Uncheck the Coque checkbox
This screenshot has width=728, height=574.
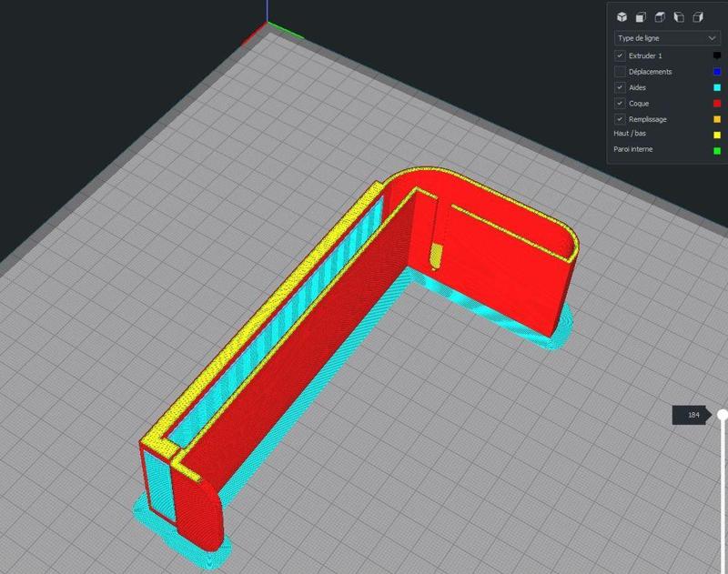tap(620, 103)
